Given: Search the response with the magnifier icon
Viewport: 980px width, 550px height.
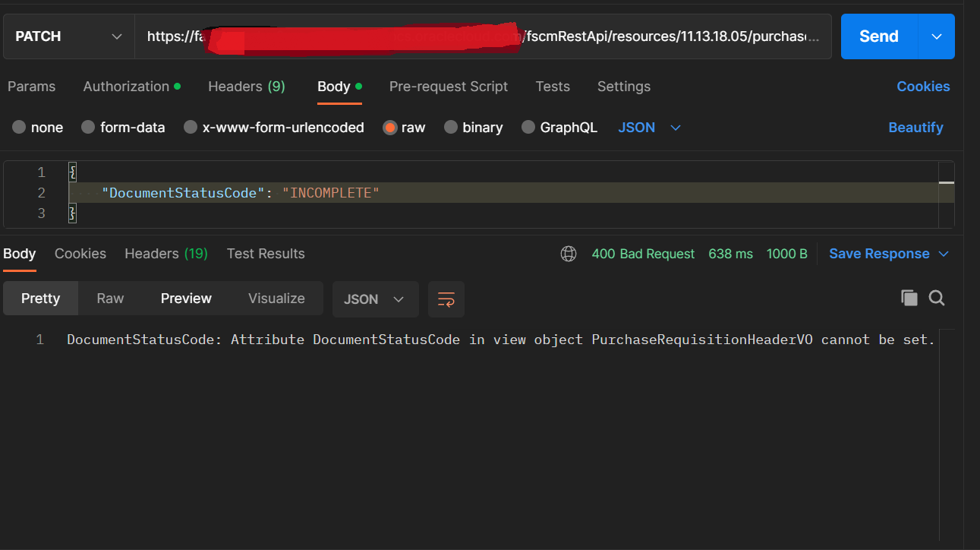Looking at the screenshot, I should tap(937, 298).
